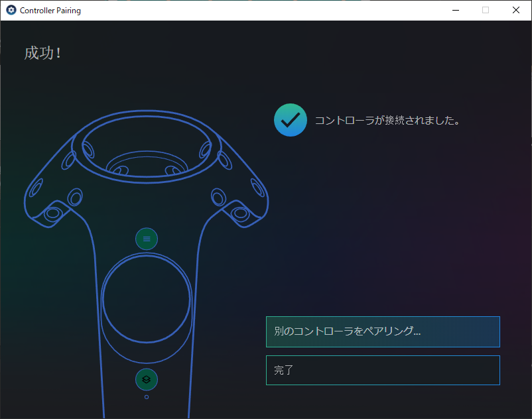Click the menu button on the controller
The height and width of the screenshot is (419, 532).
[x=147, y=239]
